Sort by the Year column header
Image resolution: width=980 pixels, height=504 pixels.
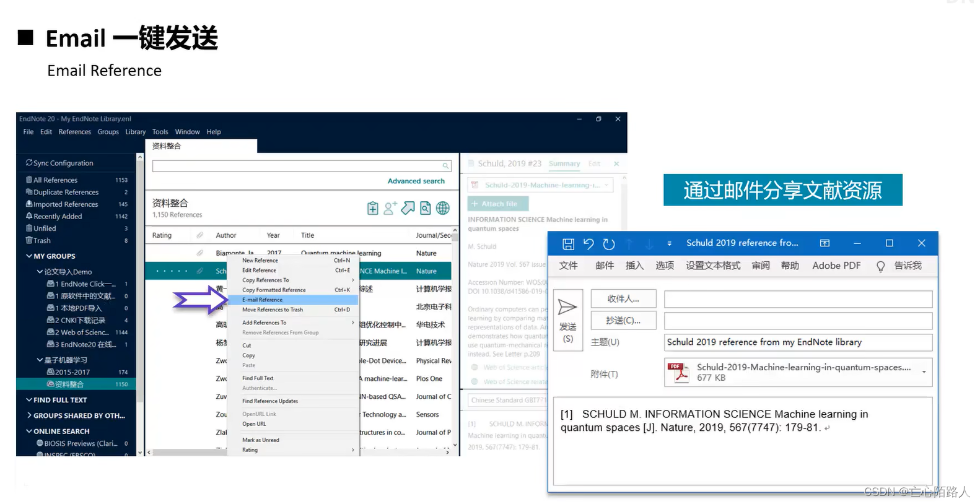[273, 235]
